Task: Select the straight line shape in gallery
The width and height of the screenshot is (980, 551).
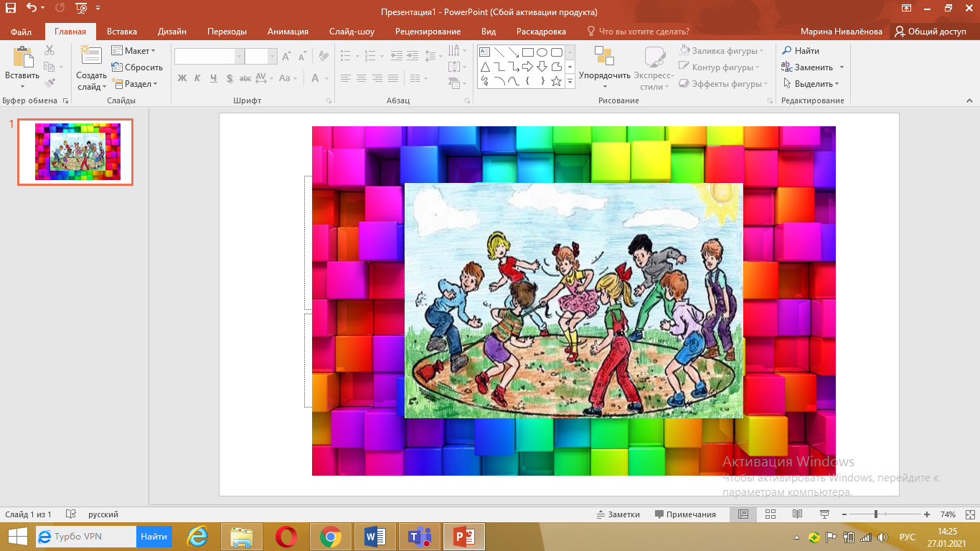Action: pyautogui.click(x=499, y=52)
